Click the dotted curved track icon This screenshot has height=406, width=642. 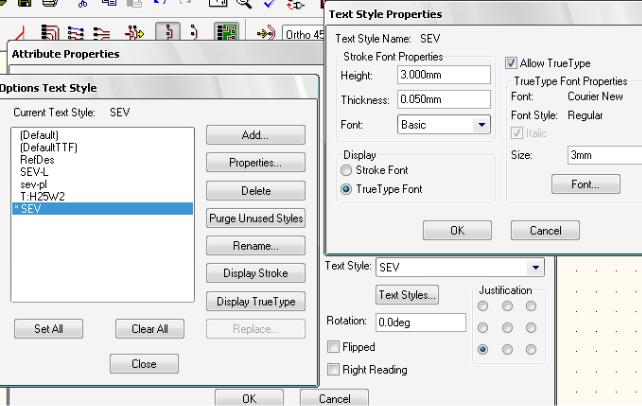[194, 32]
